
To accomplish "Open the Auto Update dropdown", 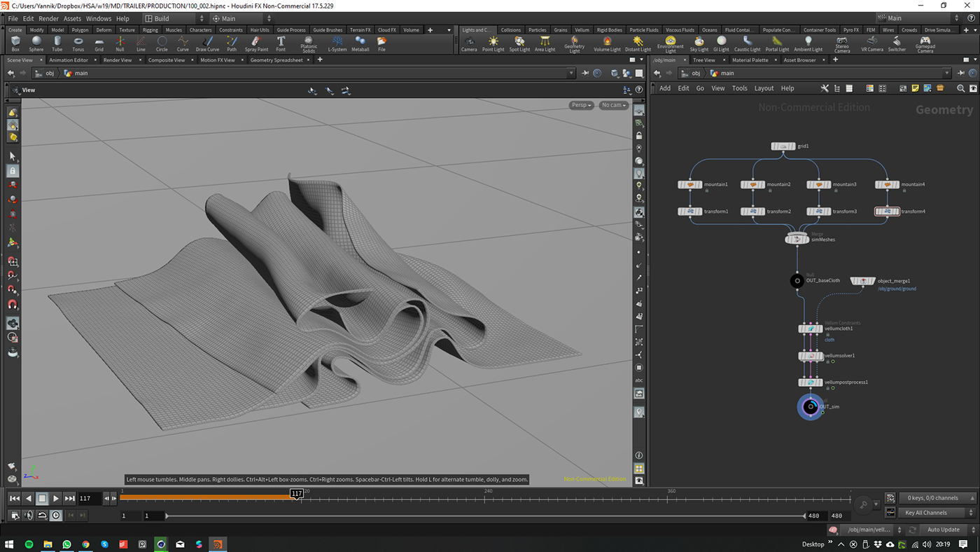I will pos(948,530).
